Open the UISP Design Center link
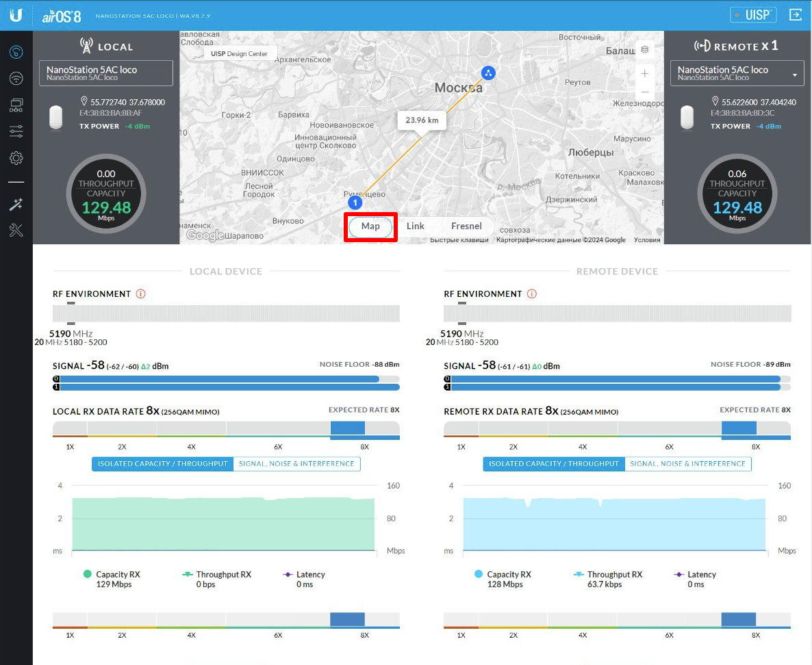 (239, 54)
